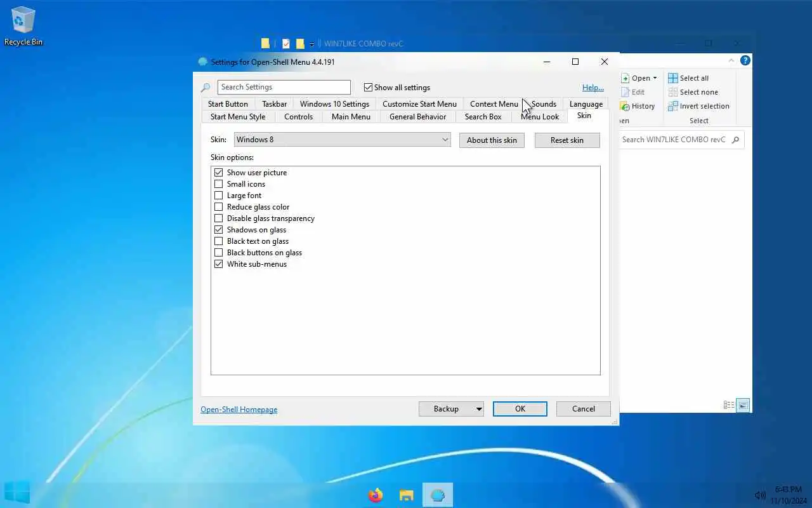Viewport: 812px width, 508px height.
Task: Open the Customize Start Menu tab
Action: click(x=419, y=104)
